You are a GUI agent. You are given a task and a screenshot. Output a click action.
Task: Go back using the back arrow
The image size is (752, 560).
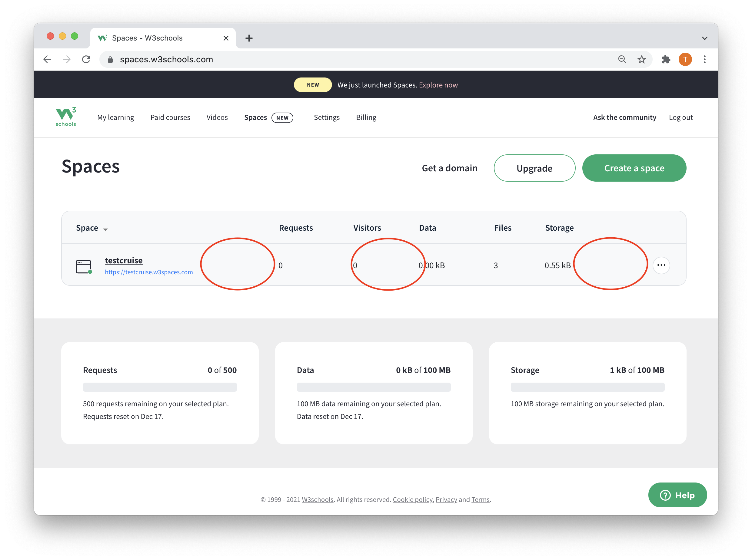tap(48, 60)
